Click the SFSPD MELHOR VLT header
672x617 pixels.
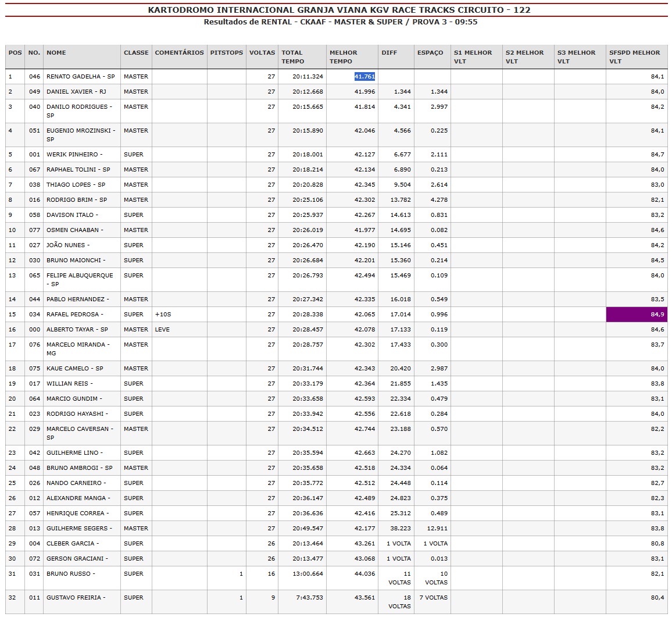634,56
